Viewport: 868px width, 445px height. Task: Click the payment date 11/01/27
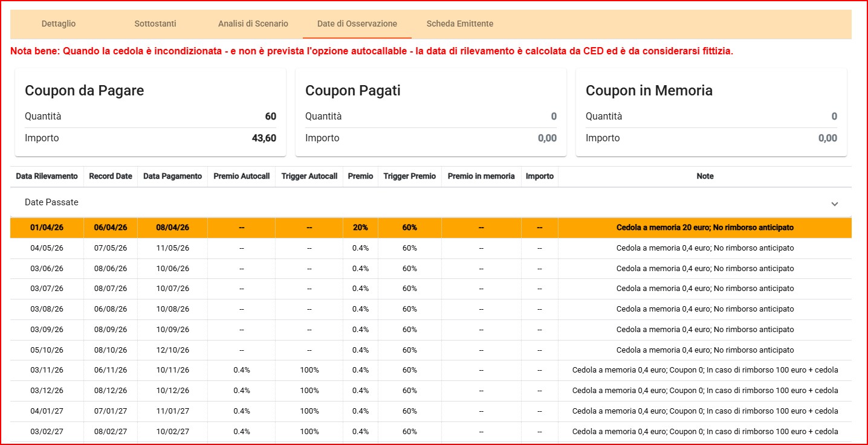click(173, 411)
